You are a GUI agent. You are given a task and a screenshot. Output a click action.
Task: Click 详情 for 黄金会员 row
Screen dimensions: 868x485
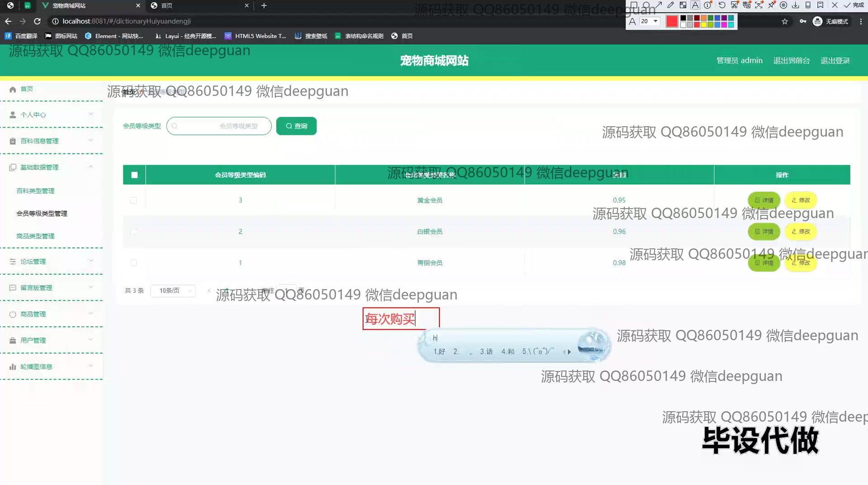coord(764,200)
